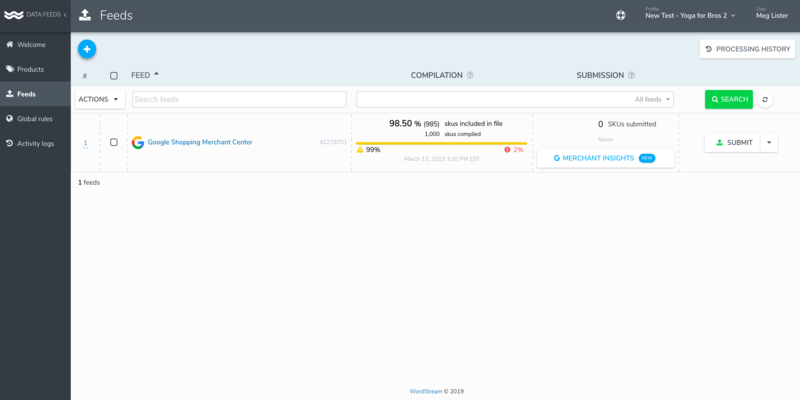Click the SUBMISSION column header
Image resolution: width=800 pixels, height=400 pixels.
coord(600,75)
